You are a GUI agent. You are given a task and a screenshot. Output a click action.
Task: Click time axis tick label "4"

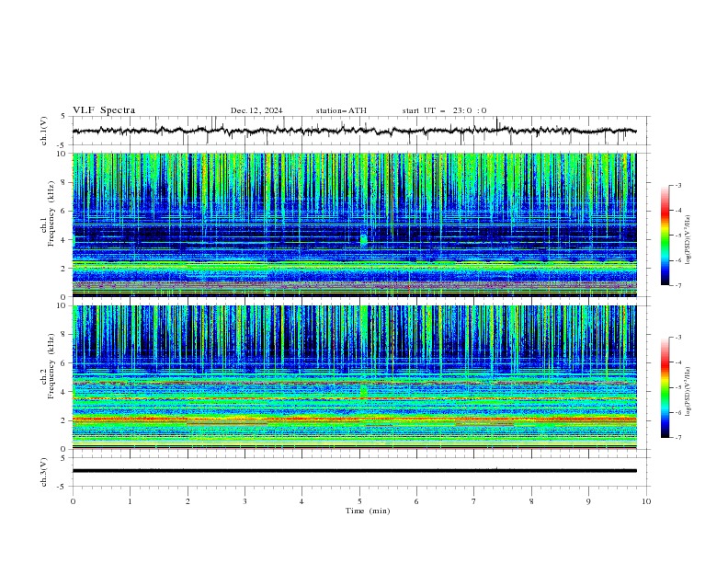tap(301, 501)
